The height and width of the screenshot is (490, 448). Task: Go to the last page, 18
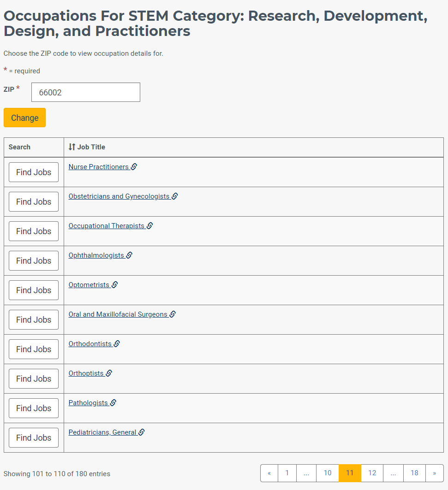[x=414, y=473]
